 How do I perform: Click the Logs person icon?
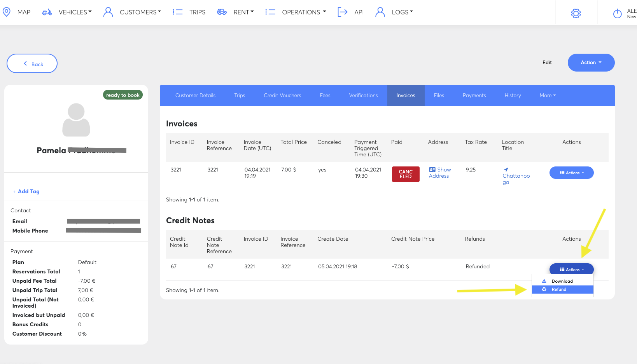coord(380,12)
